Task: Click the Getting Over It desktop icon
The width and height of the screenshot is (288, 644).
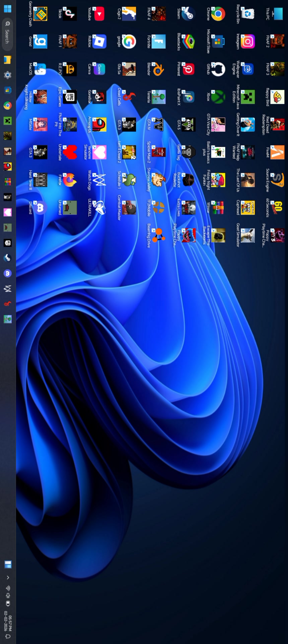Action: coord(247,124)
